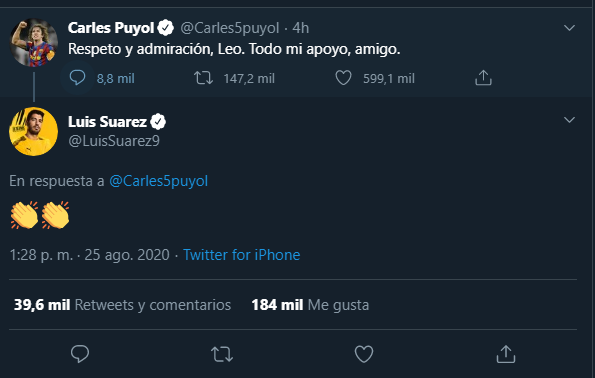Open the @LuisSuarez9 handle

coord(114,141)
